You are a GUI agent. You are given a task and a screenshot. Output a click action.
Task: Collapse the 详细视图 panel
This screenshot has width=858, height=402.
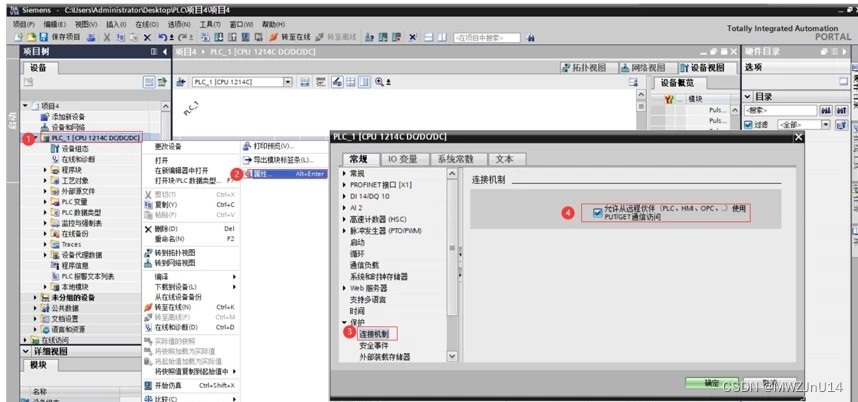click(26, 351)
